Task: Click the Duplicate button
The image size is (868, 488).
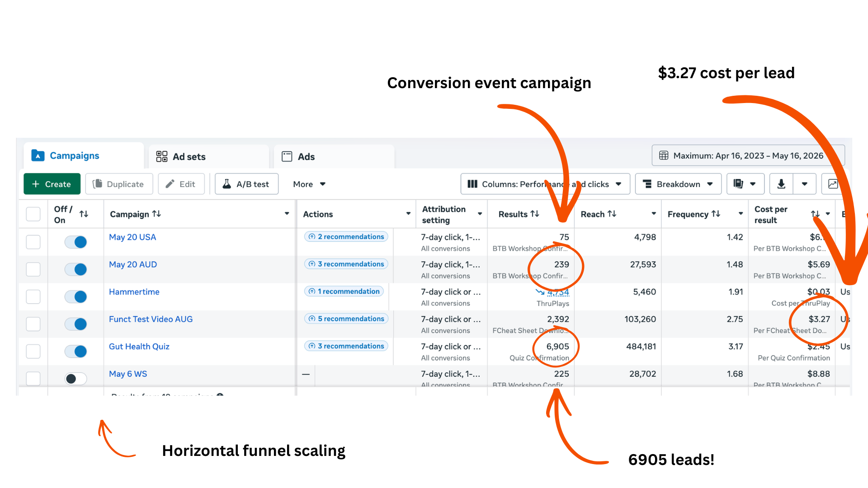Action: tap(119, 184)
